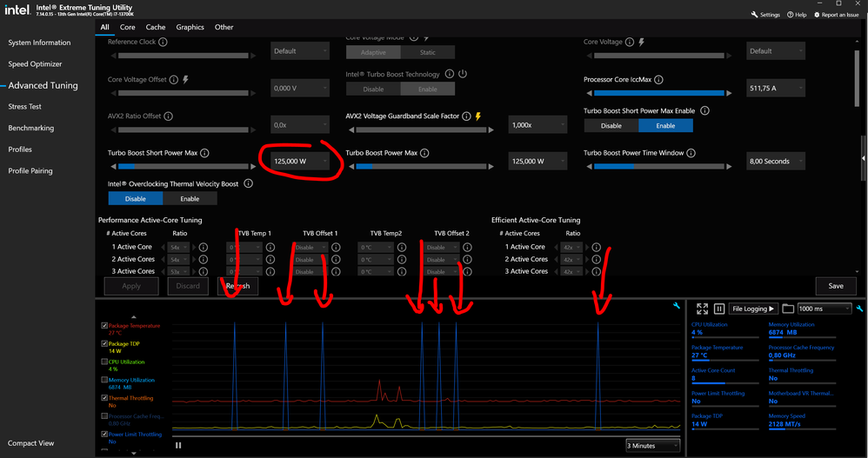Click info icon next to Core Voltage
868x458 pixels.
[630, 42]
